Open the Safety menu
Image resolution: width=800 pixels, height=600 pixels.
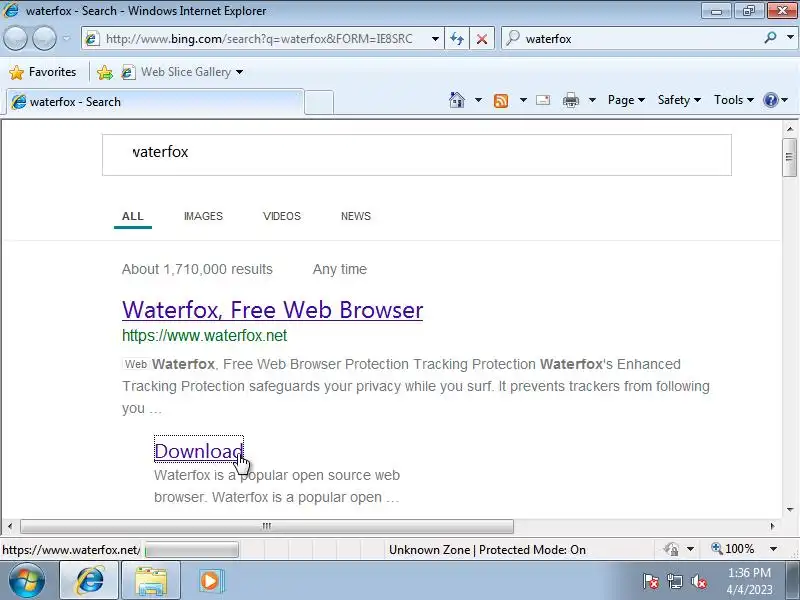point(679,100)
